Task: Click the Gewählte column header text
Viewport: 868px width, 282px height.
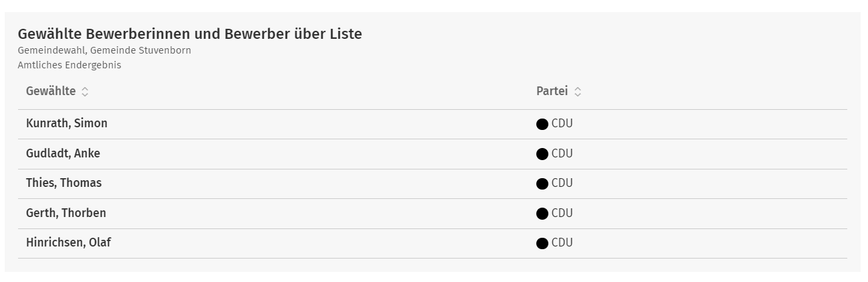Action: [x=51, y=91]
